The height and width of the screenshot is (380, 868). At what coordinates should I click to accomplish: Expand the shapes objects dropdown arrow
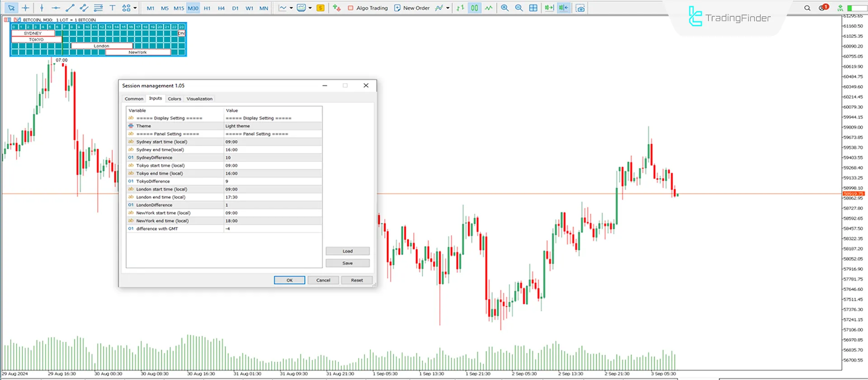tap(135, 8)
